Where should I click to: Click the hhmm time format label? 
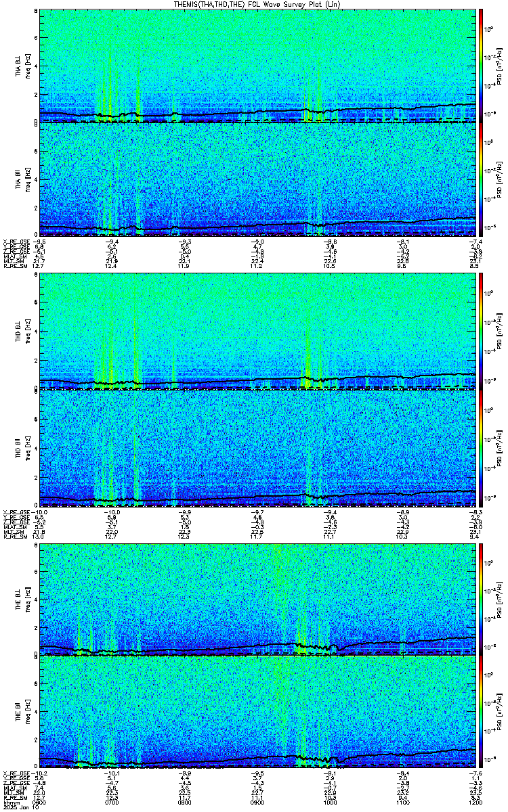(x=10, y=802)
